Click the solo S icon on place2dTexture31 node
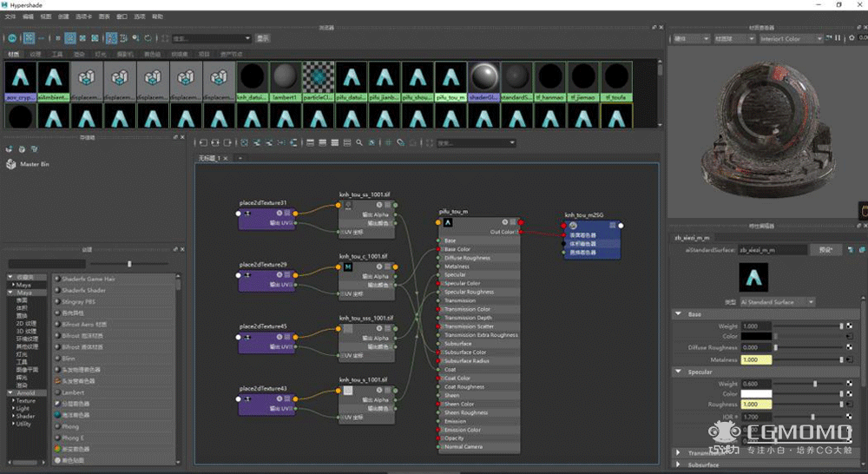The height and width of the screenshot is (474, 868). tap(279, 213)
